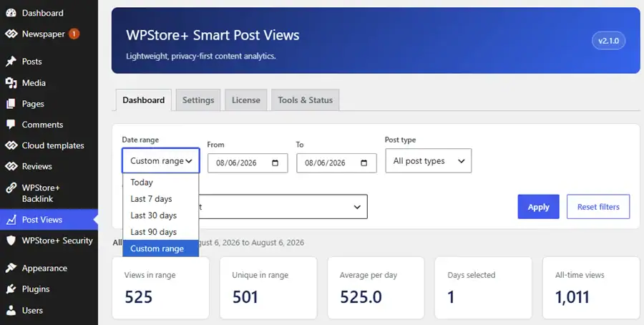Click the Reviews icon in sidebar
Screen dimensions: 644x325
11,166
